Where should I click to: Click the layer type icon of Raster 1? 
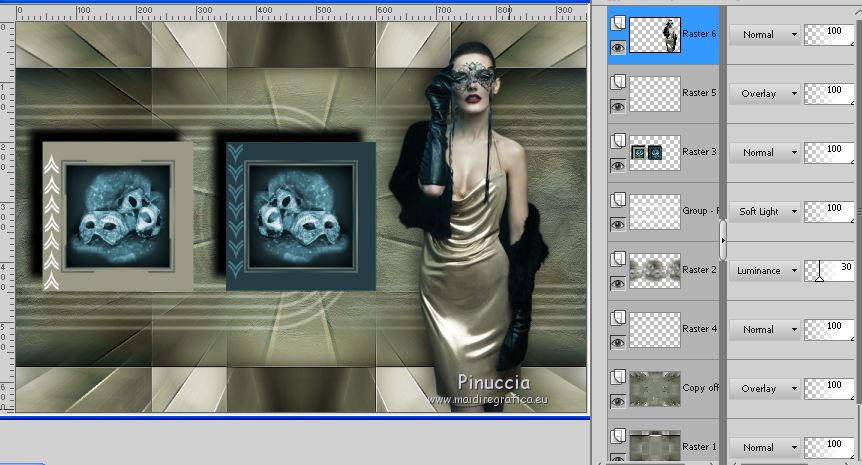click(x=618, y=436)
